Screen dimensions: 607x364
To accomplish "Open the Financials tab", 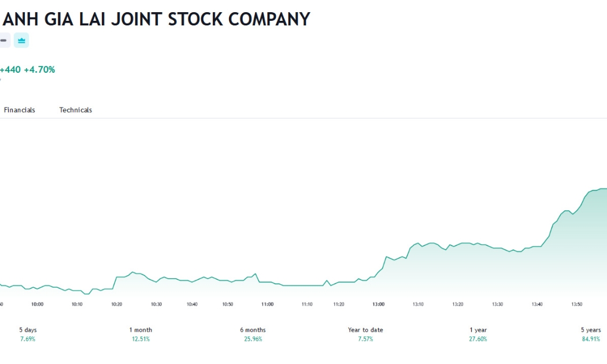I will [19, 110].
